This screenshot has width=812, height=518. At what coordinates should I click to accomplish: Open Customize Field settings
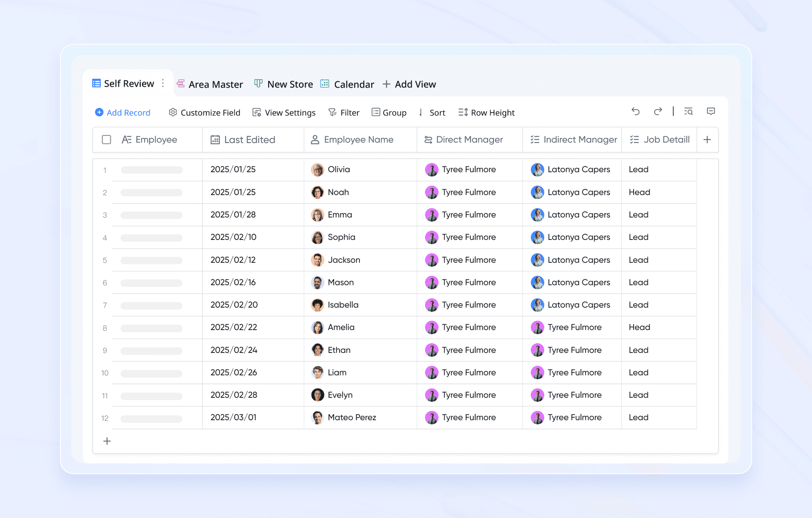204,113
